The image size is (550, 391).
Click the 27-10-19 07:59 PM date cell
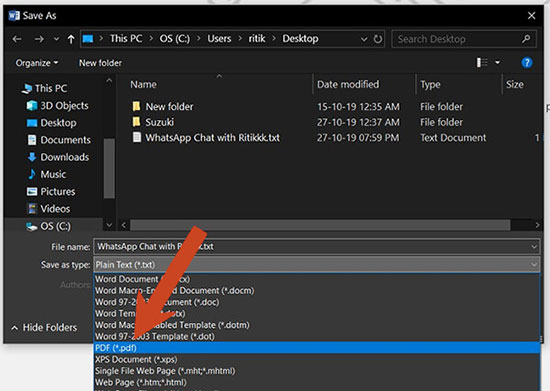358,138
